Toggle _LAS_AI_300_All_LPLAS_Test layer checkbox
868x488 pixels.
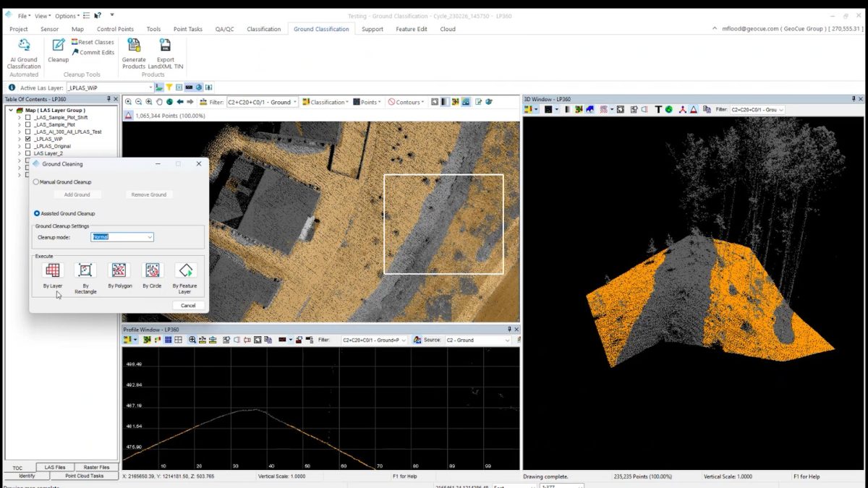(28, 132)
